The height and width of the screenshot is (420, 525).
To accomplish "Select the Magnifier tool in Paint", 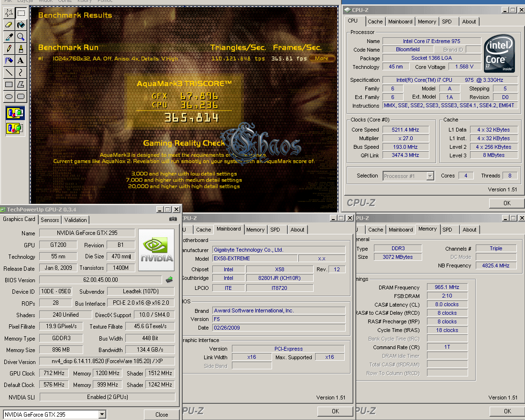I will click(x=21, y=37).
